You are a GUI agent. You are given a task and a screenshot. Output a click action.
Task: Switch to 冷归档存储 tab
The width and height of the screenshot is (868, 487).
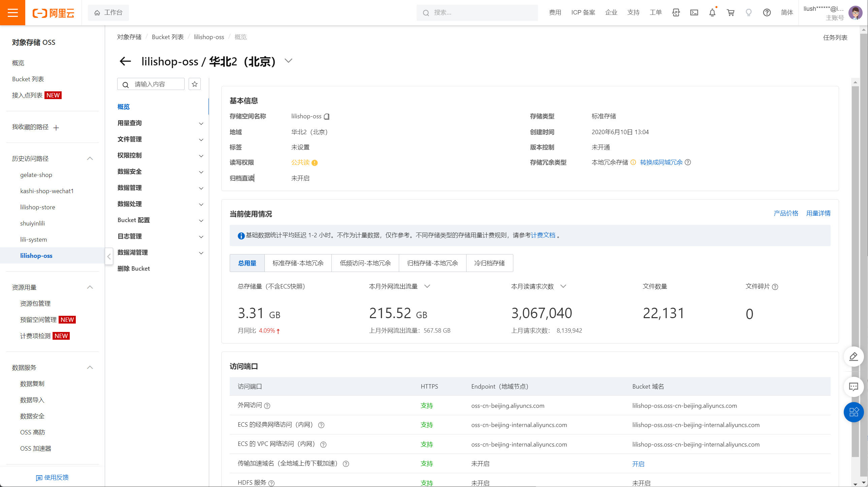490,263
